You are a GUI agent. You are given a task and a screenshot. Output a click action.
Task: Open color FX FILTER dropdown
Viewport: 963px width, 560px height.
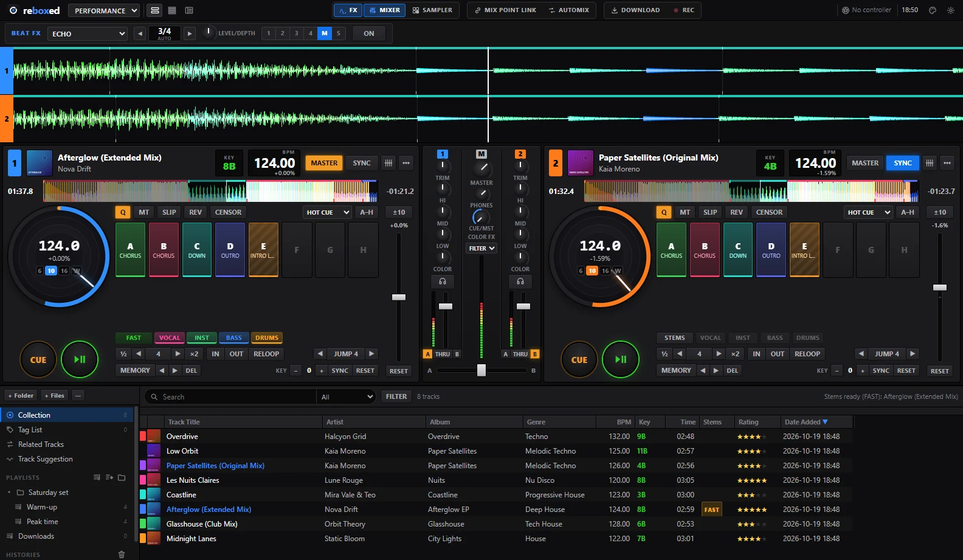click(481, 248)
